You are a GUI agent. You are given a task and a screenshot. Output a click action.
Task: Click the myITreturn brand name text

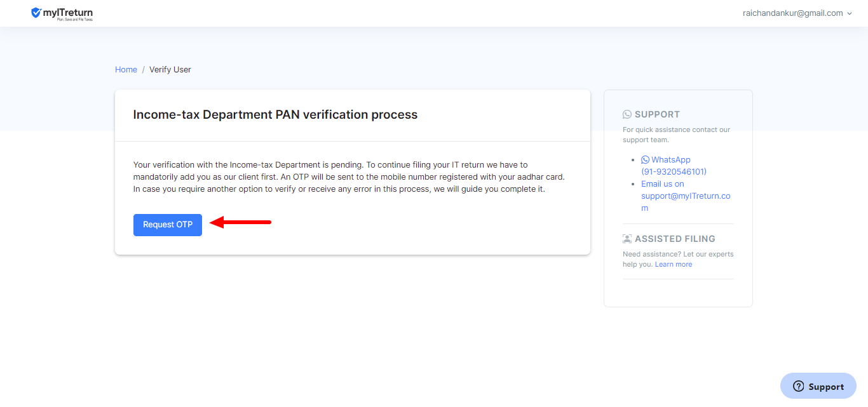(68, 12)
